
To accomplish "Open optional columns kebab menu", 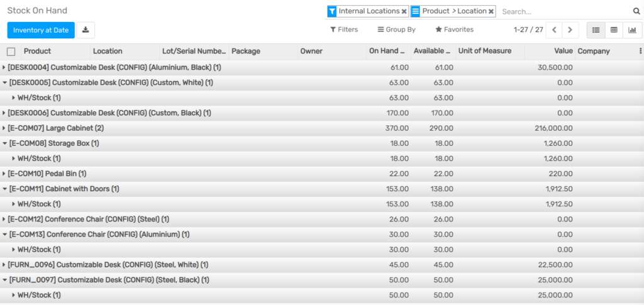I will pyautogui.click(x=640, y=51).
